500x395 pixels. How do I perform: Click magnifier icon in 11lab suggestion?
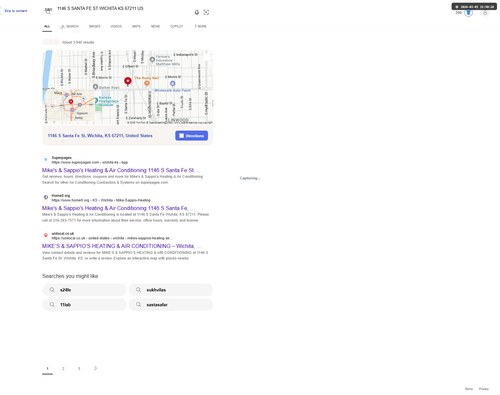pos(52,305)
